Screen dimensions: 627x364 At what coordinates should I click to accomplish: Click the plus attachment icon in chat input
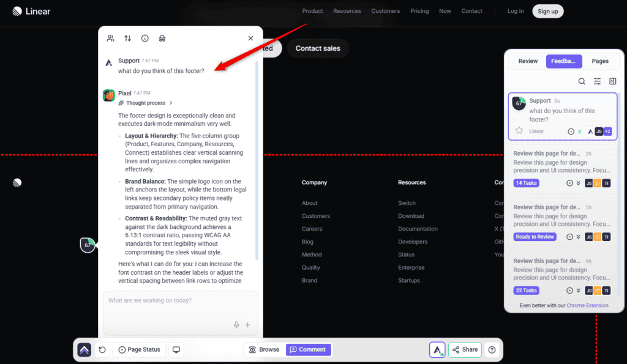248,325
